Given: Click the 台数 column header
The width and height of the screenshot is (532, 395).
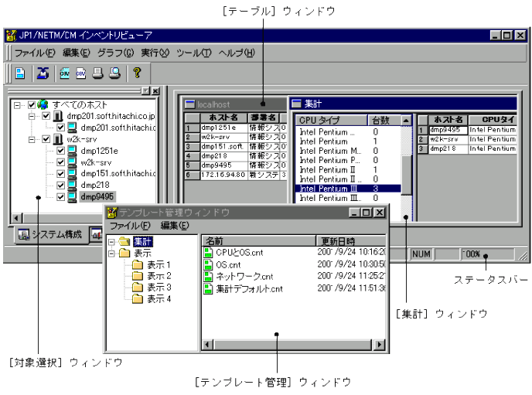Looking at the screenshot, I should [384, 120].
